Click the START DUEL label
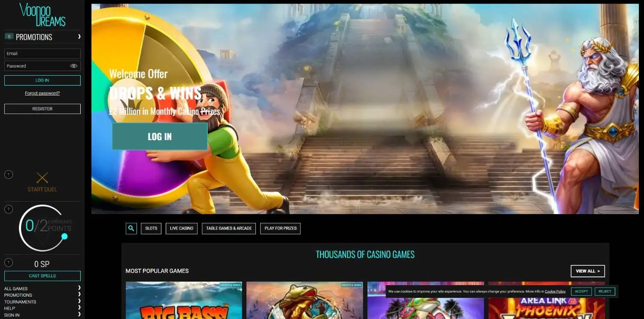 [42, 190]
